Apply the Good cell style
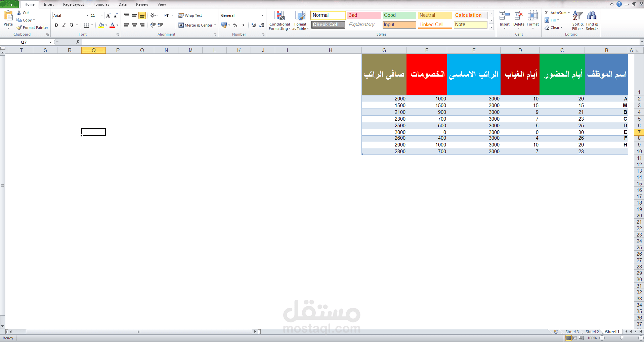This screenshot has width=644, height=342. pyautogui.click(x=399, y=15)
